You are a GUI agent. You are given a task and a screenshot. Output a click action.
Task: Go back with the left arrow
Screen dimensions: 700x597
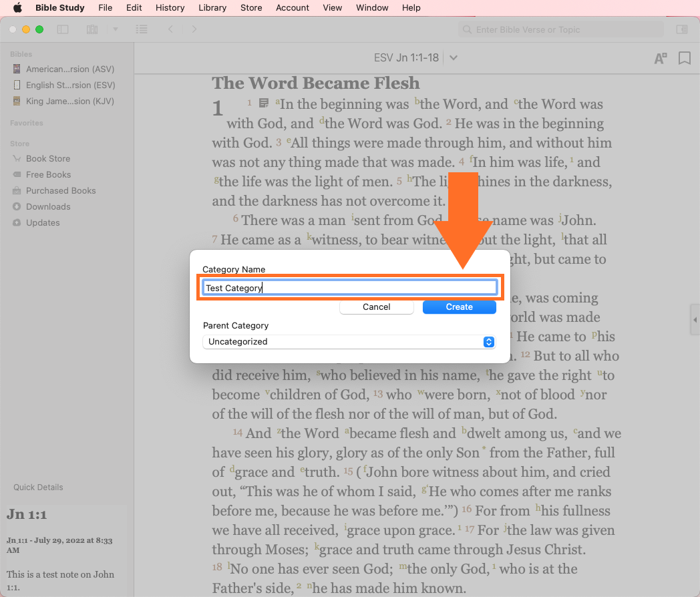(x=171, y=29)
